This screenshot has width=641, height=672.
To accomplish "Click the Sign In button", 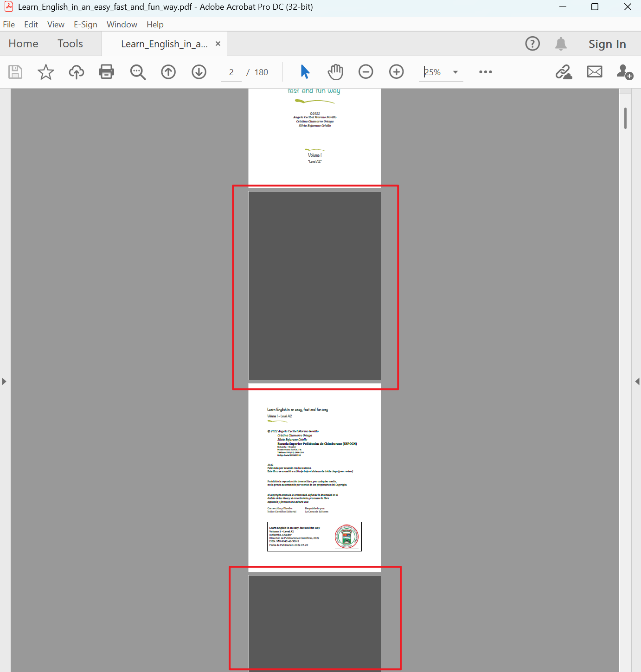I will (607, 44).
